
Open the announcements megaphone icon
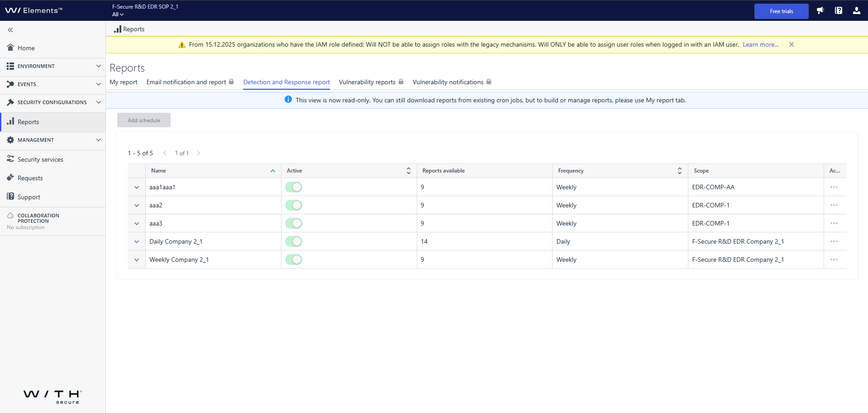820,11
